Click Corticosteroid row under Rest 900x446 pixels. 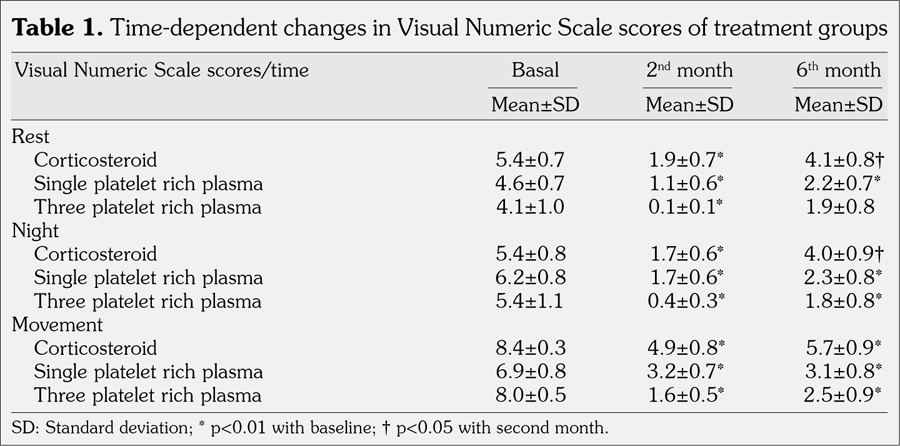click(x=96, y=159)
